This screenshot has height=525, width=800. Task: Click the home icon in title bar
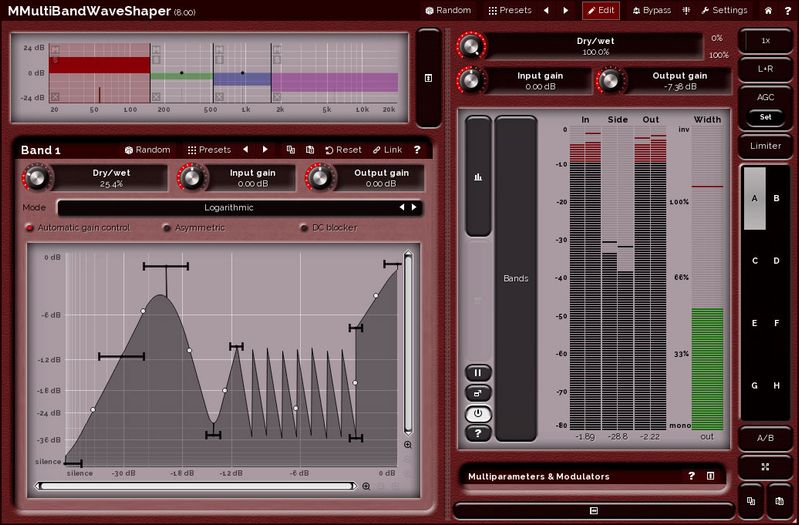[x=768, y=10]
